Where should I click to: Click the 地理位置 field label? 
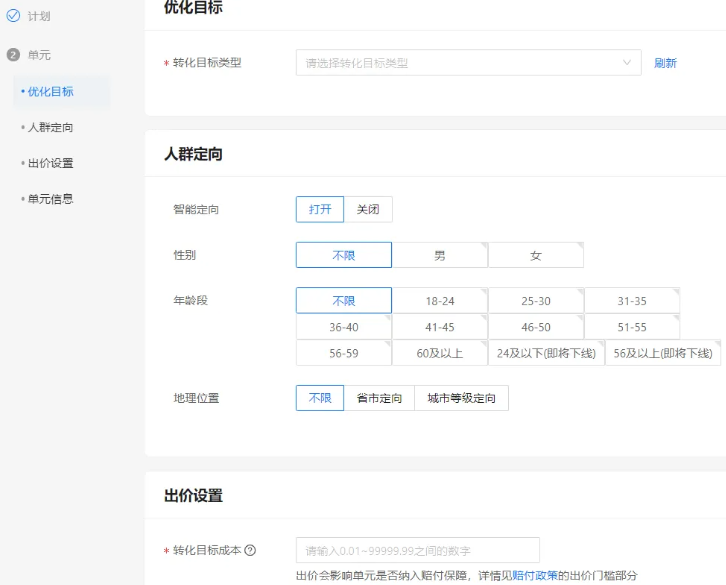tap(196, 398)
